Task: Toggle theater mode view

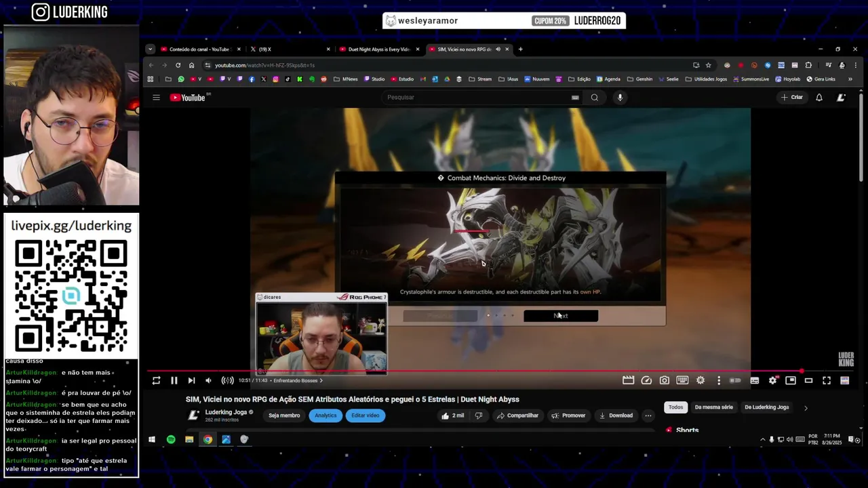Action: pyautogui.click(x=808, y=381)
